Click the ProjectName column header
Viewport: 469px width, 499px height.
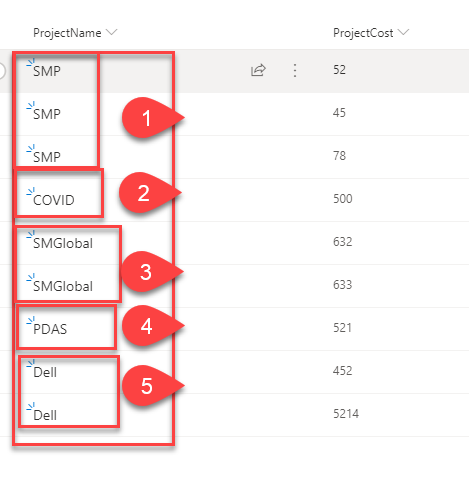(x=67, y=33)
